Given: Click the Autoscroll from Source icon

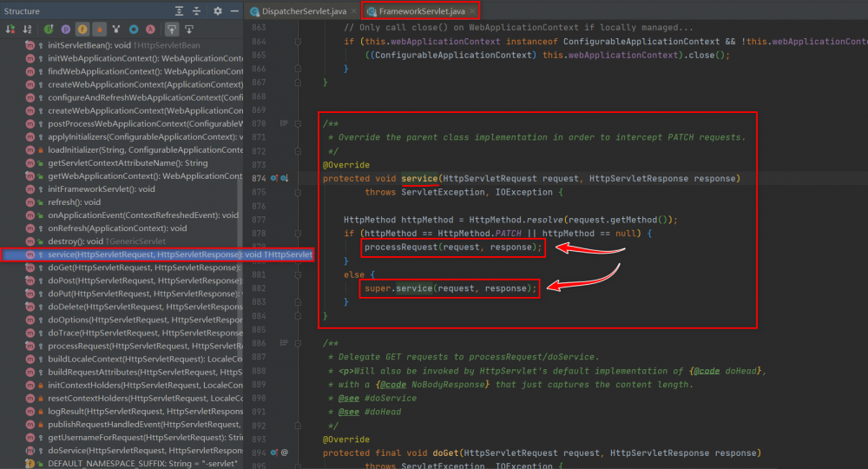Looking at the screenshot, I should pyautogui.click(x=188, y=29).
